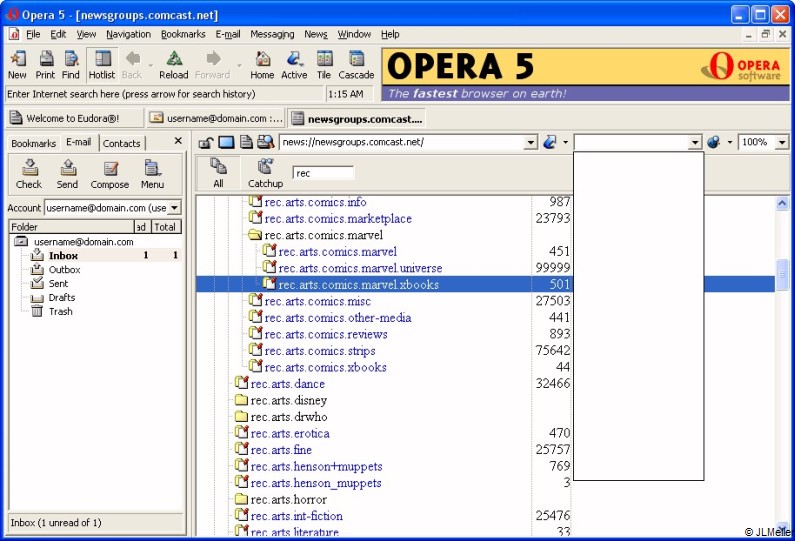
Task: Open rec.arts.comics.marketplace newsgroup link
Action: 338,219
